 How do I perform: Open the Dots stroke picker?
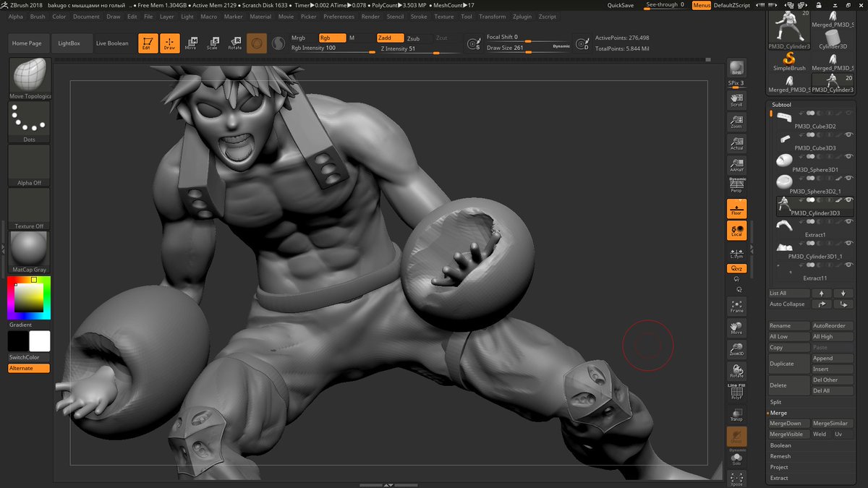coord(29,121)
